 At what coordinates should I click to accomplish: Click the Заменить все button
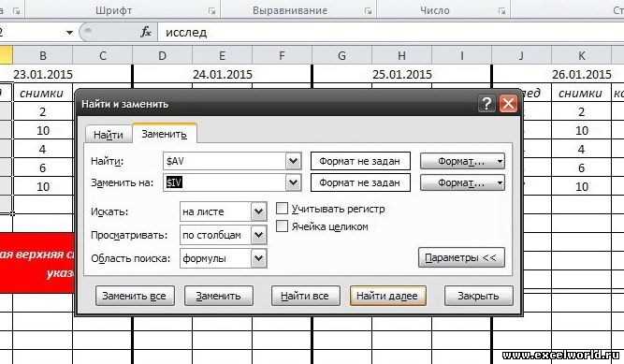pos(135,296)
